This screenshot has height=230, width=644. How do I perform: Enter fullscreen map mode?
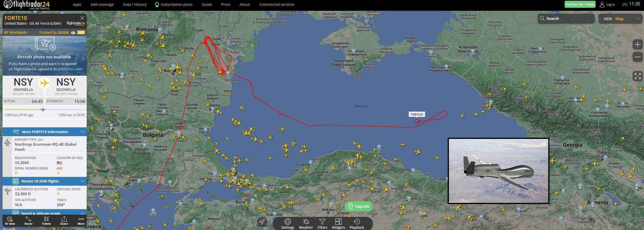click(637, 76)
